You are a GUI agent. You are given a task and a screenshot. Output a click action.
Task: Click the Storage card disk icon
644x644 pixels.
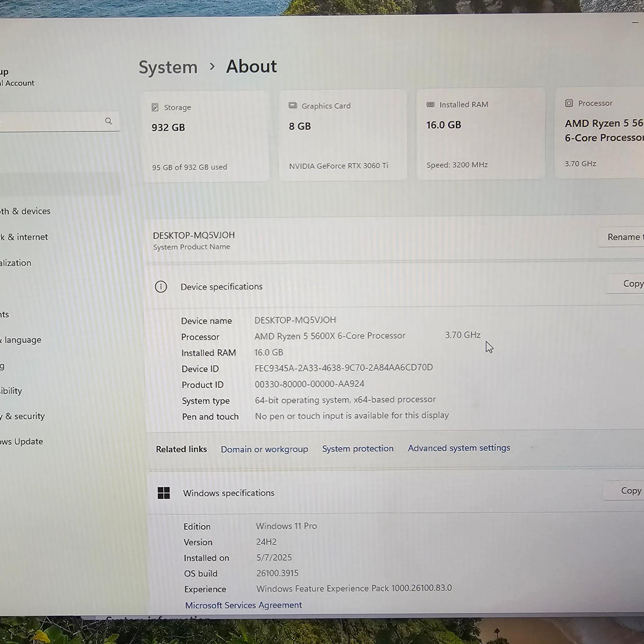[155, 107]
